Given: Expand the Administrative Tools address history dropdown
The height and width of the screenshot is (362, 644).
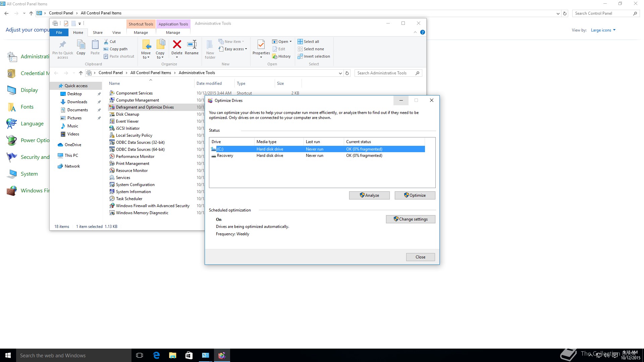Looking at the screenshot, I should point(340,73).
